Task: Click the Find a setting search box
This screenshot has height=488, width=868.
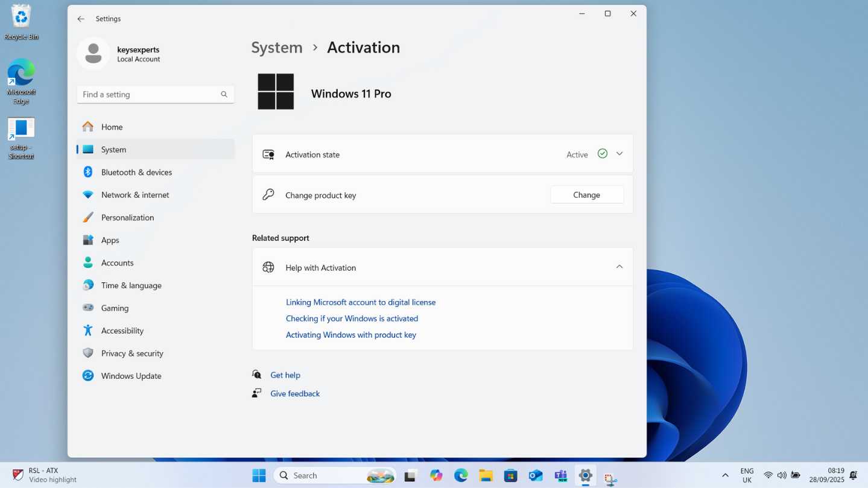Action: point(150,95)
